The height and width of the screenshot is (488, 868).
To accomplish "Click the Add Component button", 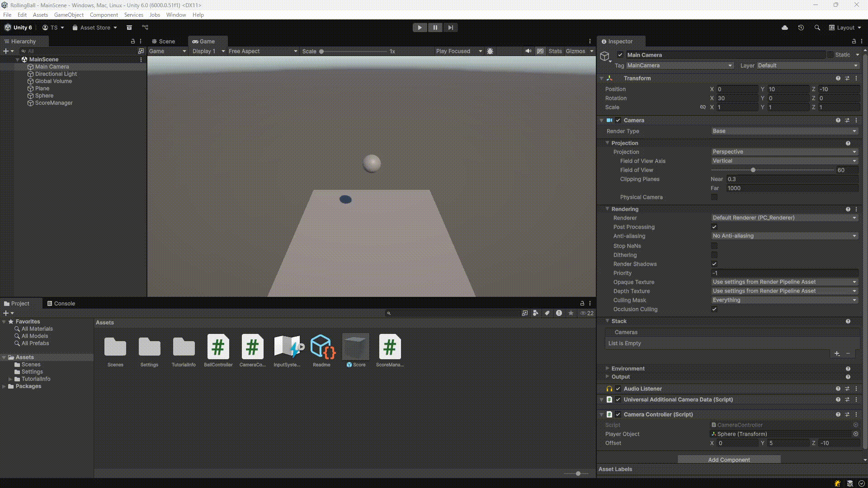I will 729,460.
